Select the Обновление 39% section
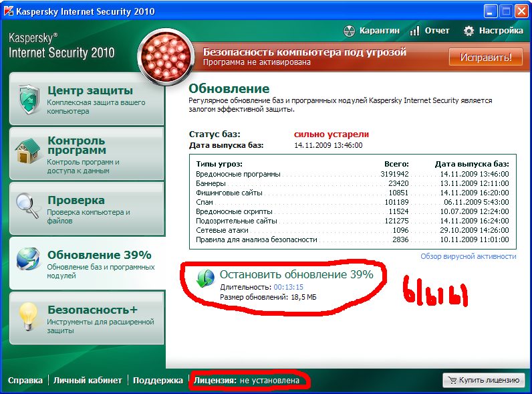532x394 pixels. click(x=86, y=264)
